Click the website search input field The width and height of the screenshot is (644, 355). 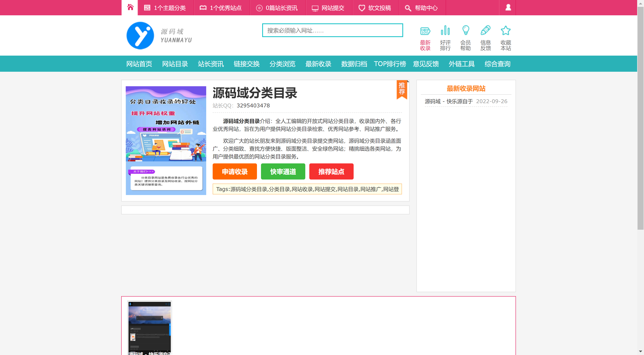[x=332, y=30]
